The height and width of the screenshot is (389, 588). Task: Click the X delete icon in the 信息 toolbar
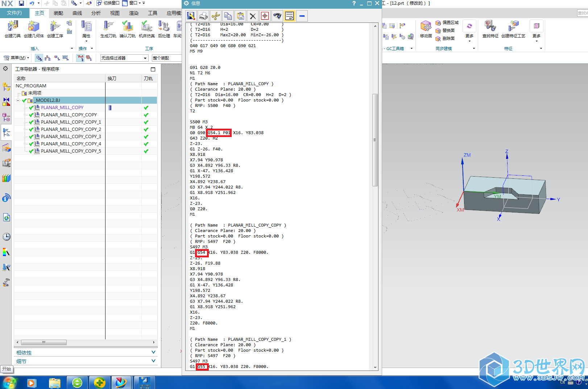[x=253, y=16]
